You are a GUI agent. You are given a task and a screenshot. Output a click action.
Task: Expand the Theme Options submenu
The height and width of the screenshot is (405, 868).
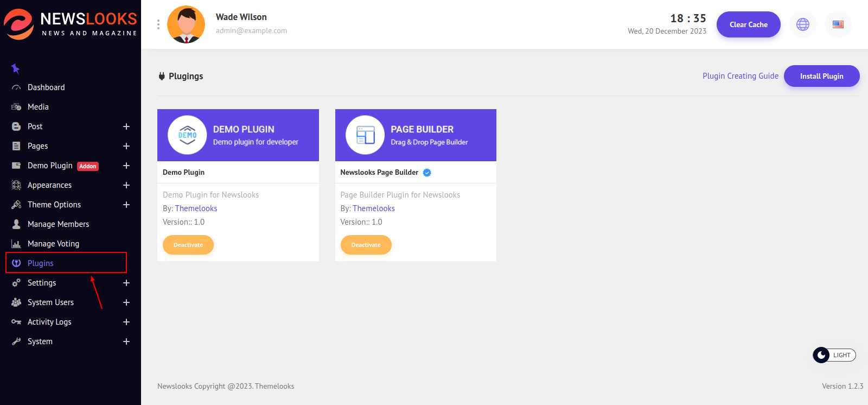click(126, 205)
